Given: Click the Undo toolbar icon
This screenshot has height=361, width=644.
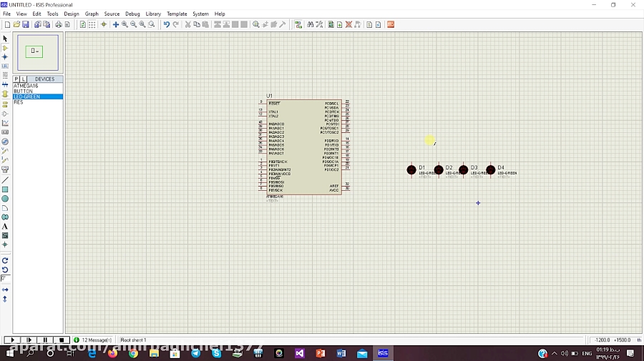Looking at the screenshot, I should [166, 24].
